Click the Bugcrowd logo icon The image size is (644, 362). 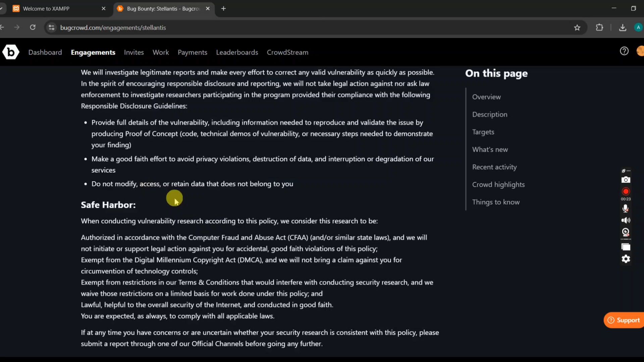(11, 52)
